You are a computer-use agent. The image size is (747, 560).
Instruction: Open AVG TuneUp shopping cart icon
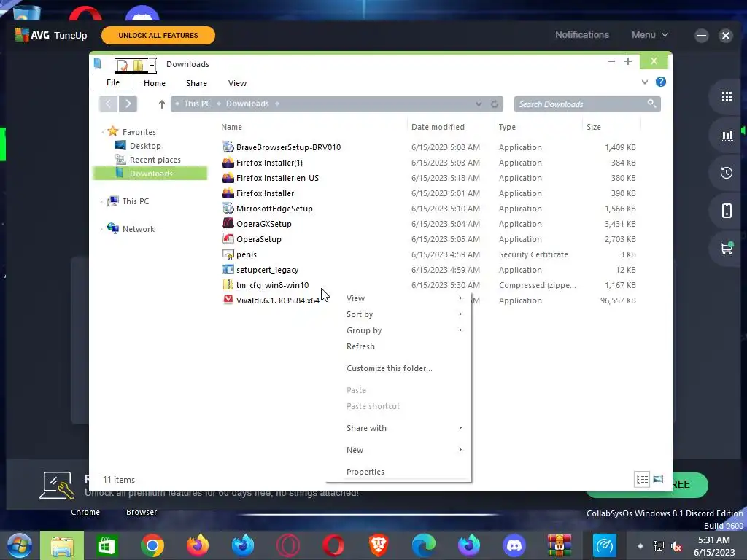pyautogui.click(x=727, y=248)
